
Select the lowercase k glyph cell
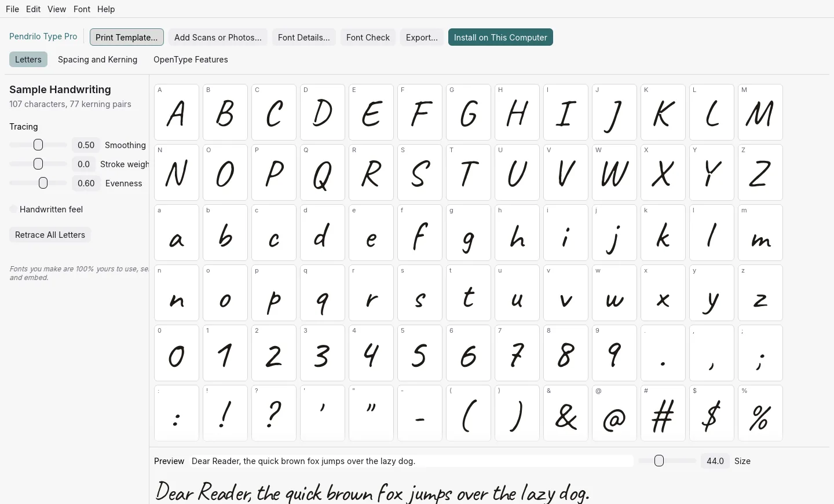pyautogui.click(x=663, y=233)
